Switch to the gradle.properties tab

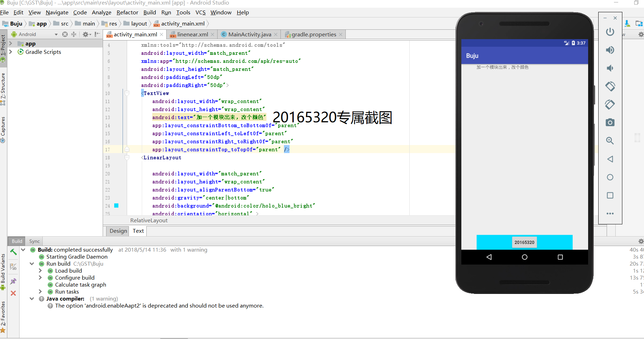tap(313, 34)
